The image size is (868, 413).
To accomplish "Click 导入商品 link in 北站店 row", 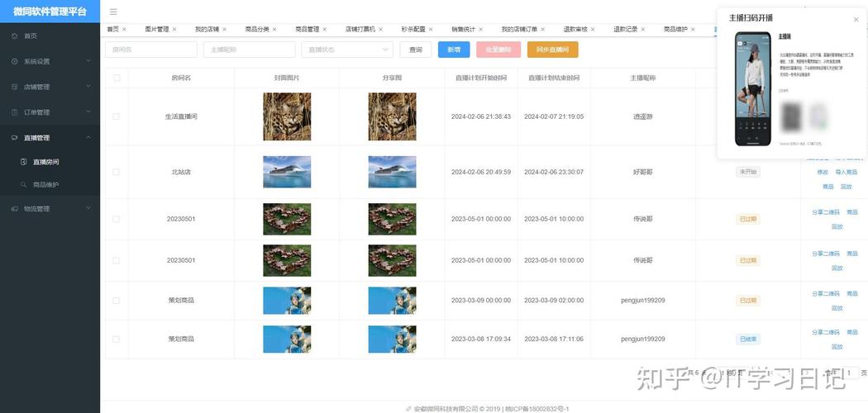I will tap(846, 172).
